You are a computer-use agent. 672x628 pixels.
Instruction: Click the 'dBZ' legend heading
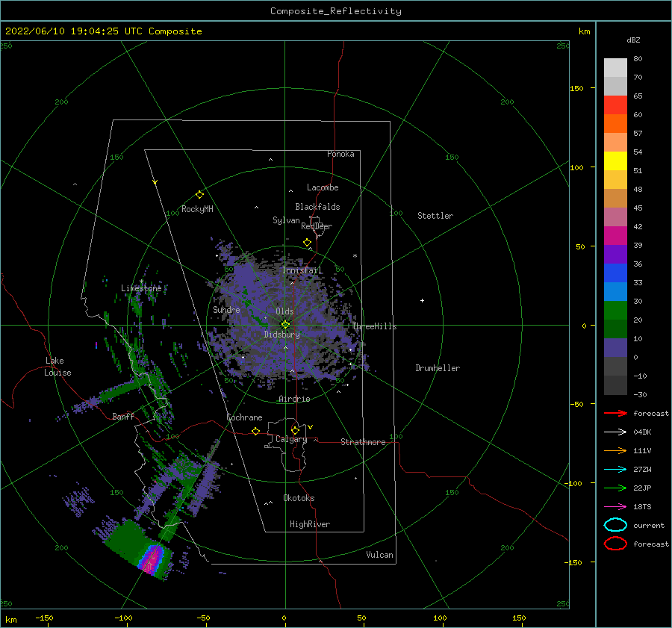[633, 40]
